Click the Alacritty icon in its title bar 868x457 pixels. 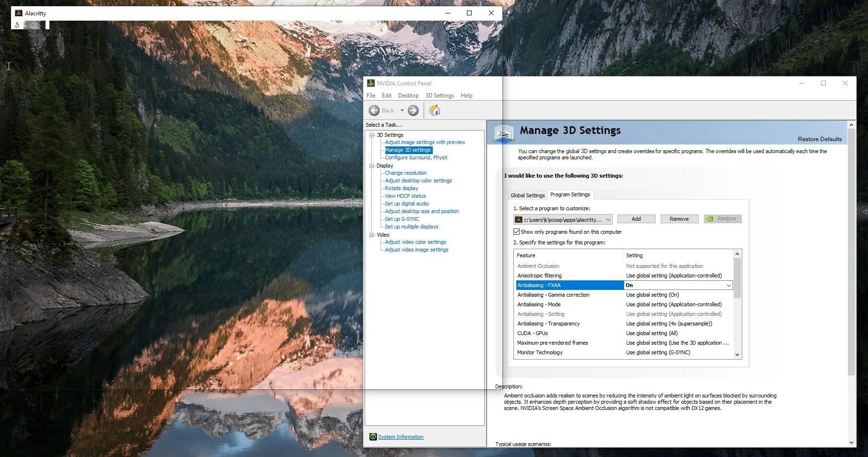pos(19,13)
